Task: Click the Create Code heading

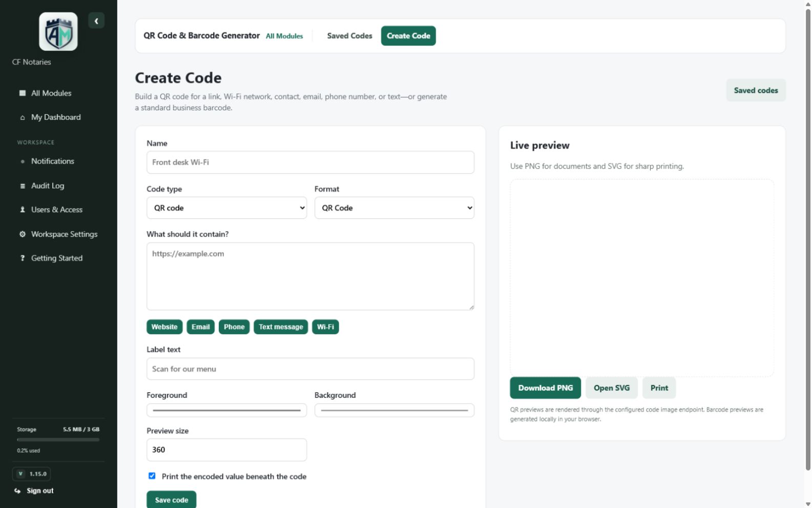Action: [178, 78]
